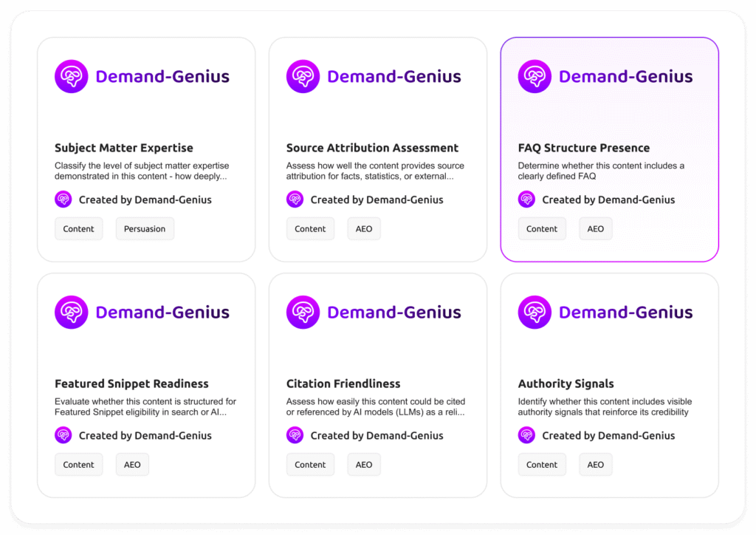756x535 pixels.
Task: Click small creator avatar on Citation Friendliness card
Action: click(x=295, y=435)
